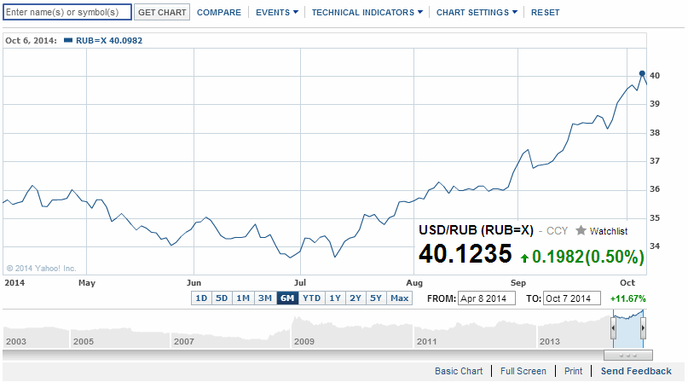
Task: Select the 1D time range
Action: click(x=201, y=298)
